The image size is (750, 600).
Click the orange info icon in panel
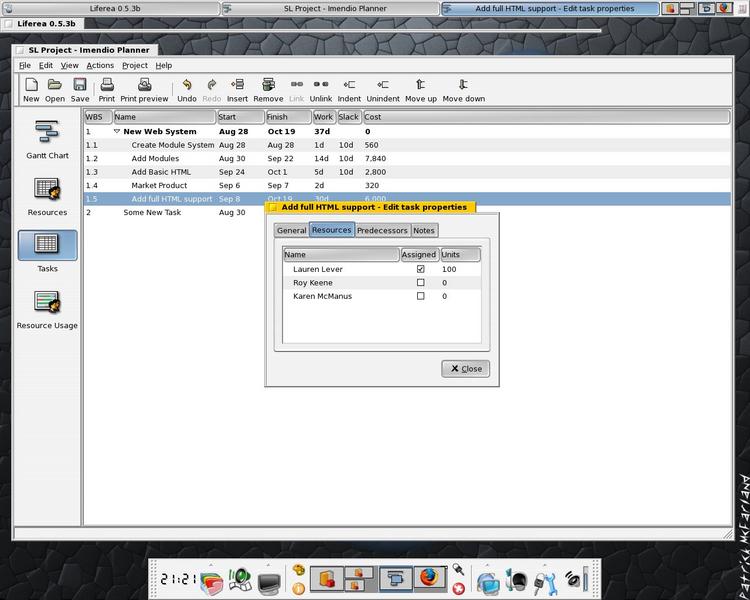click(x=298, y=588)
